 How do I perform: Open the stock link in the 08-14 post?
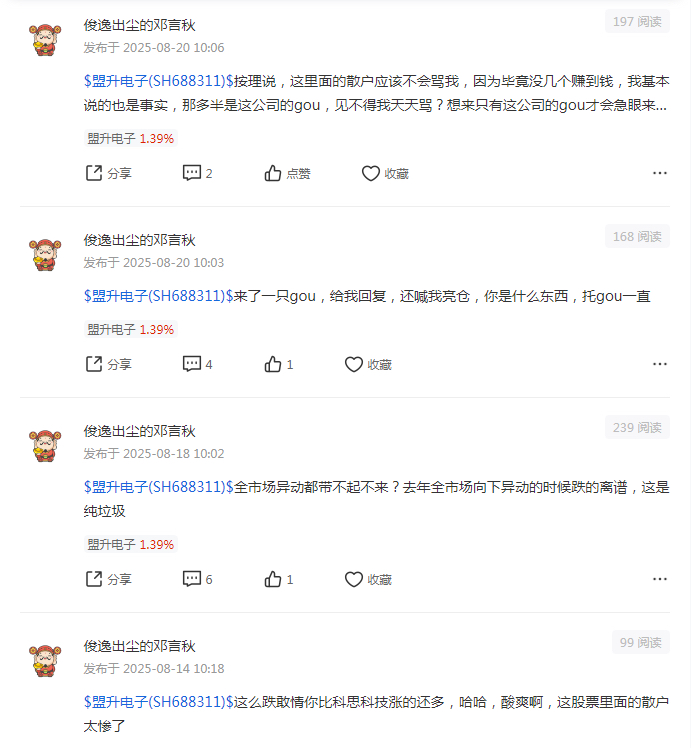158,702
